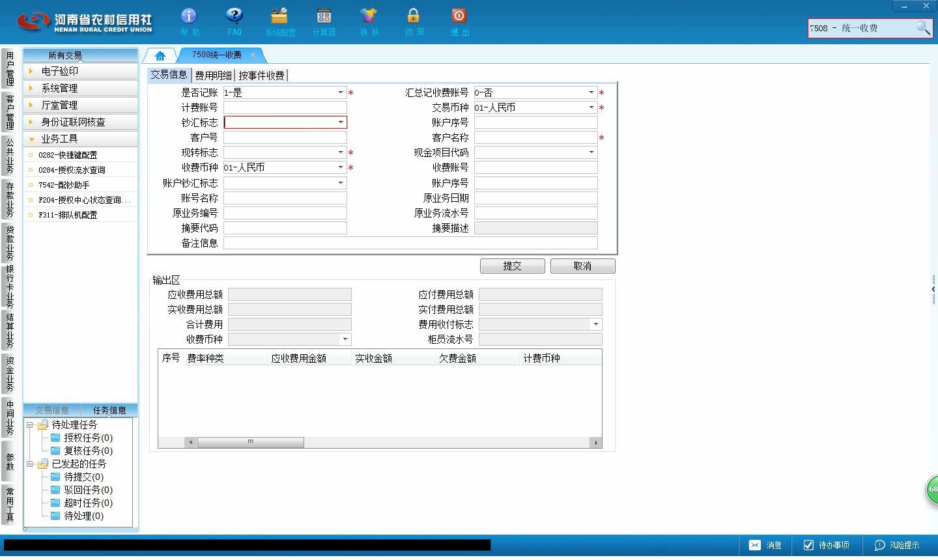Expand the 电子验印 menu group
This screenshot has width=938, height=560.
point(81,71)
